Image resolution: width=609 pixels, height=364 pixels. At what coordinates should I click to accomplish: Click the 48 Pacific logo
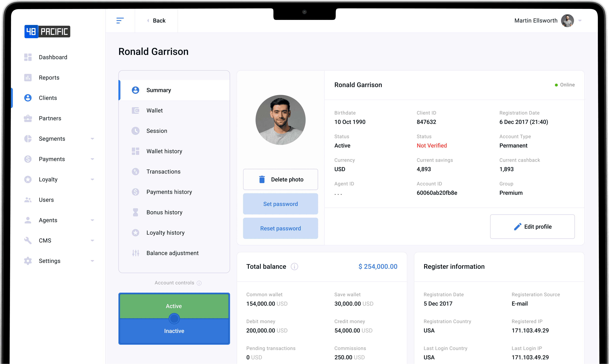(x=47, y=32)
